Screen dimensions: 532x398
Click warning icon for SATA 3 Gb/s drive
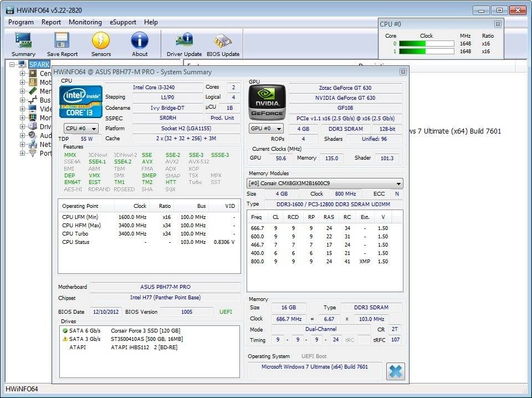click(x=65, y=339)
